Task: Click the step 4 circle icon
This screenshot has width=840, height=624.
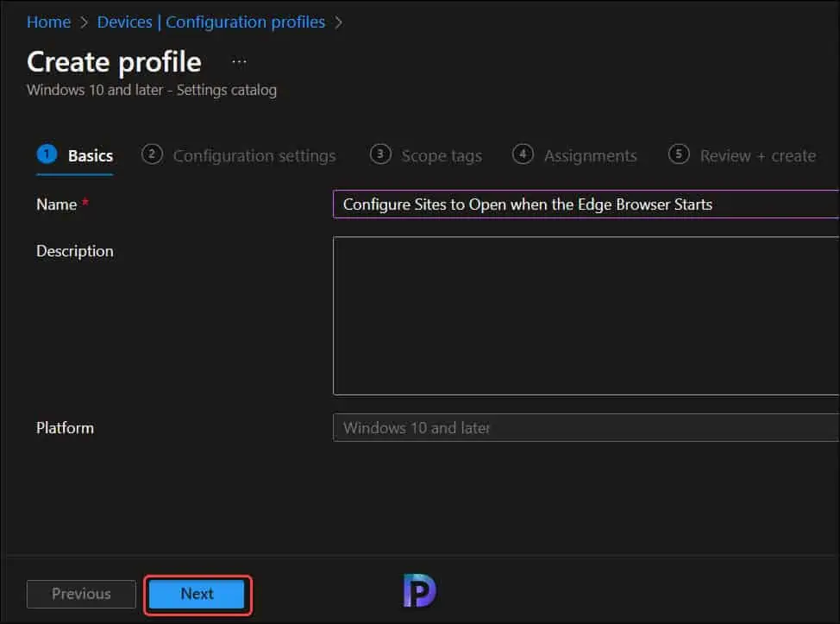Action: pos(523,154)
